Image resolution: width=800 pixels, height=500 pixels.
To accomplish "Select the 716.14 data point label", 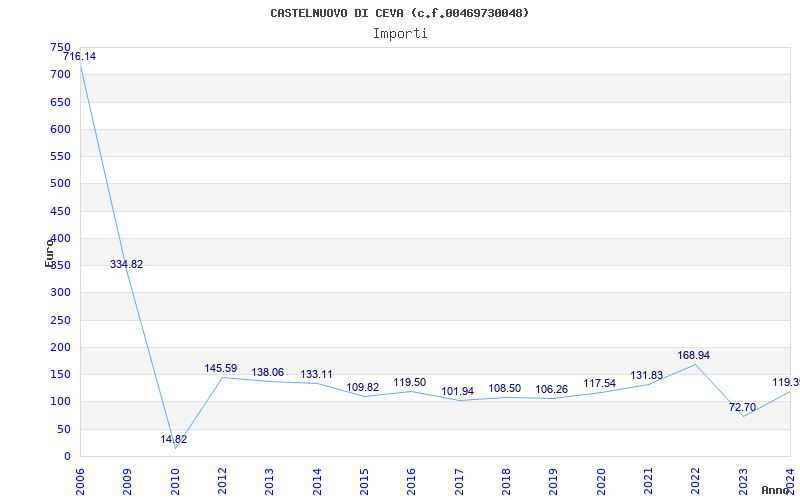I will (80, 57).
